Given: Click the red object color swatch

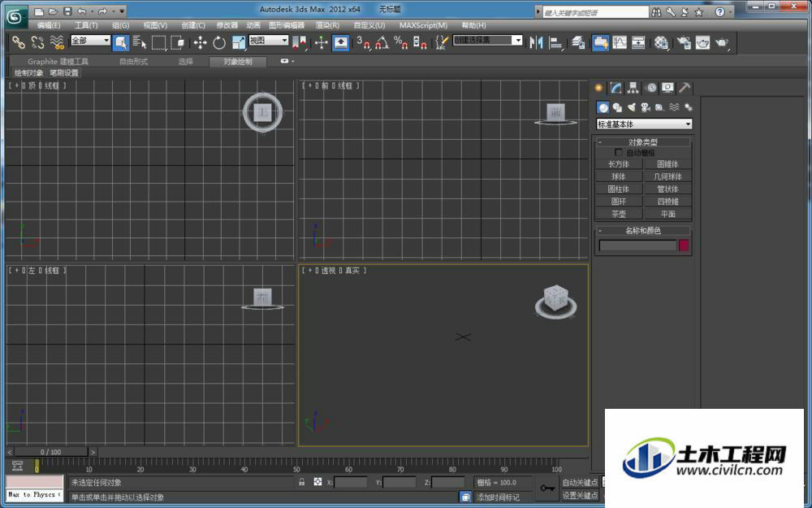Looking at the screenshot, I should tap(684, 245).
